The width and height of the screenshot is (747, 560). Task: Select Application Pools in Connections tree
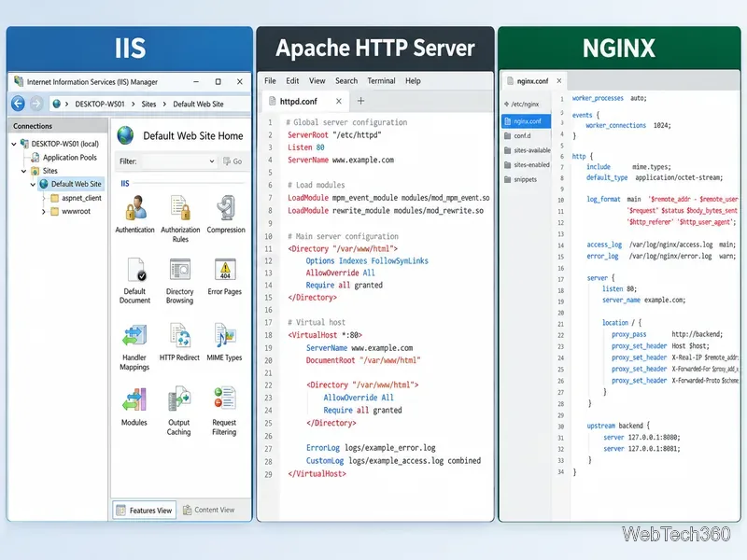pyautogui.click(x=69, y=157)
